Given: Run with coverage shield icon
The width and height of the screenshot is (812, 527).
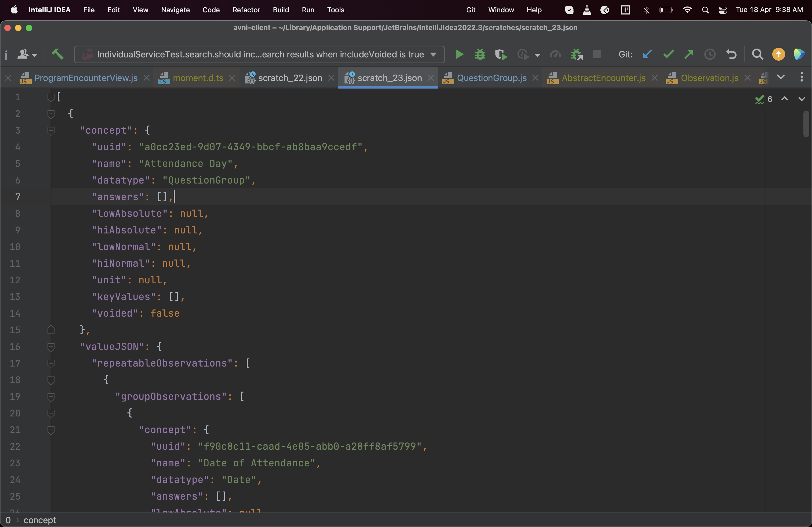Looking at the screenshot, I should (x=501, y=54).
